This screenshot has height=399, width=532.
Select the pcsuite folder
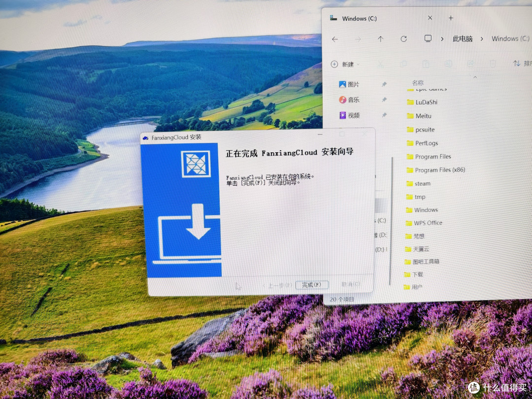point(420,130)
